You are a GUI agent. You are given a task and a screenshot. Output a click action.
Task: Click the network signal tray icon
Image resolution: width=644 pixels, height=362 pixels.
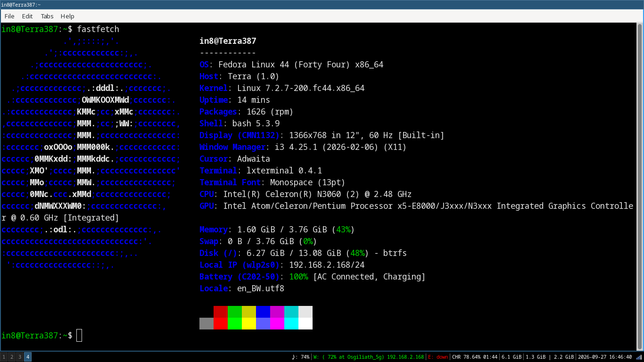click(x=639, y=357)
